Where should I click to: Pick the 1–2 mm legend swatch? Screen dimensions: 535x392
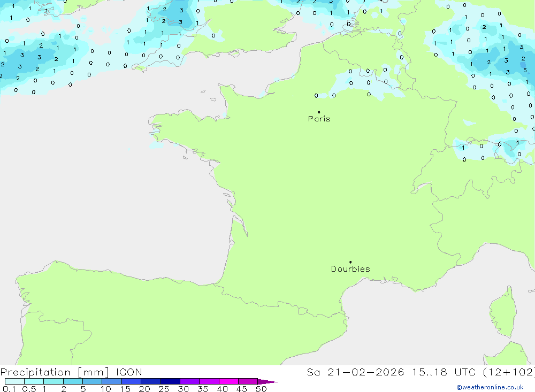coord(53,381)
